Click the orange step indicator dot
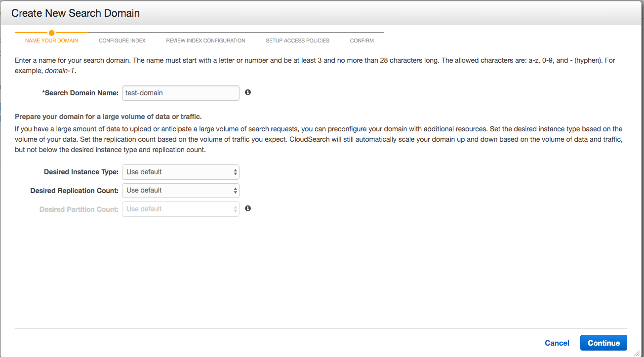Image resolution: width=644 pixels, height=357 pixels. (x=51, y=33)
